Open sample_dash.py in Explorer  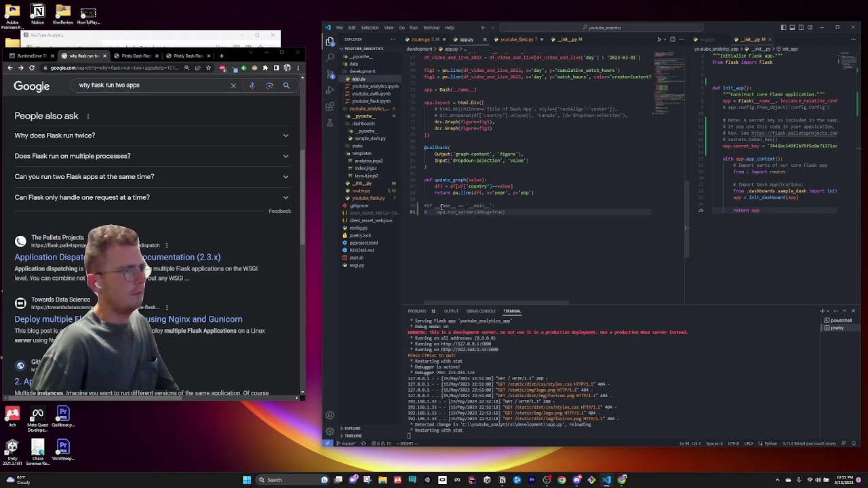coord(370,138)
